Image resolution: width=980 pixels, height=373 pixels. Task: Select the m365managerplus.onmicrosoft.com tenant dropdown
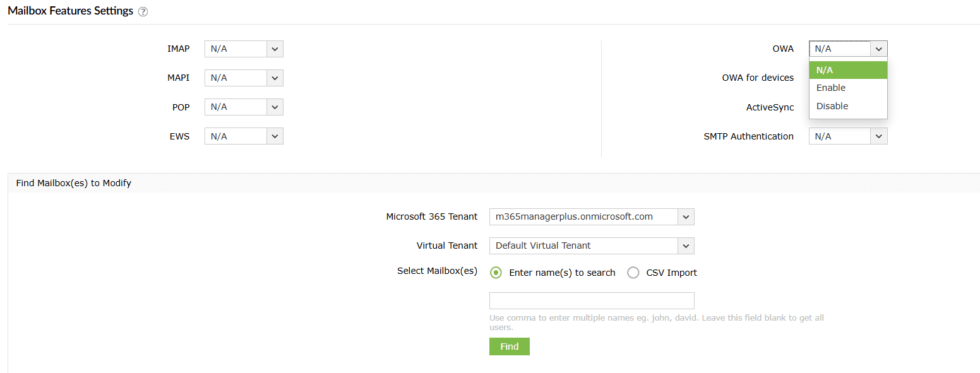(x=591, y=216)
